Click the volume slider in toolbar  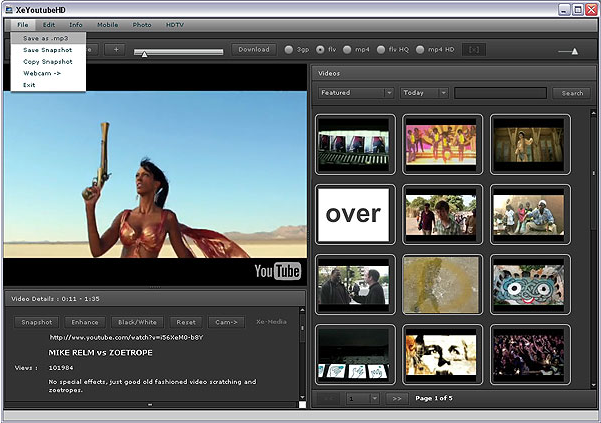coord(568,51)
